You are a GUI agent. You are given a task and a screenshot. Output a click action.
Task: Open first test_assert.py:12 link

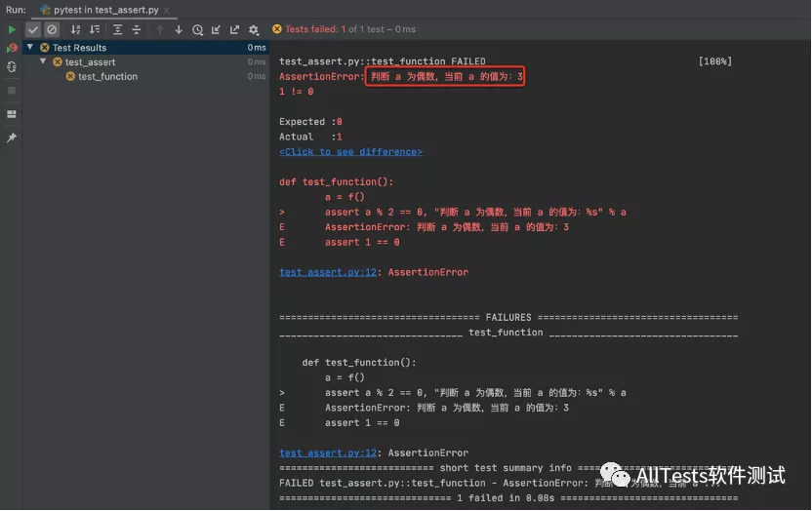click(x=328, y=272)
